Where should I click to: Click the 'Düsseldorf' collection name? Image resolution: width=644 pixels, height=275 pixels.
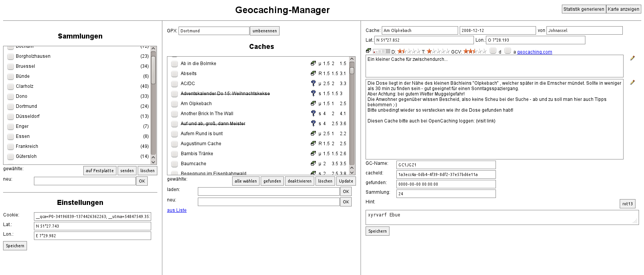pos(28,116)
